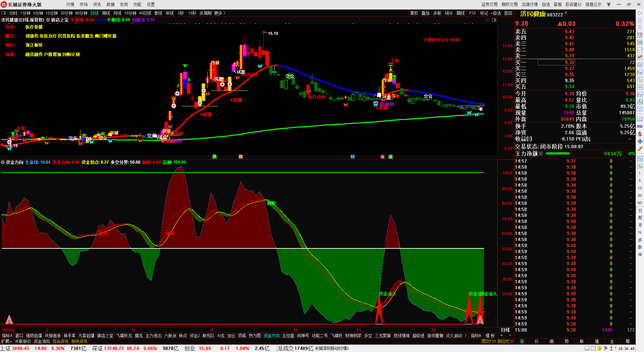Click the F12 sidebar icon
The image size is (644, 352).
point(640,95)
